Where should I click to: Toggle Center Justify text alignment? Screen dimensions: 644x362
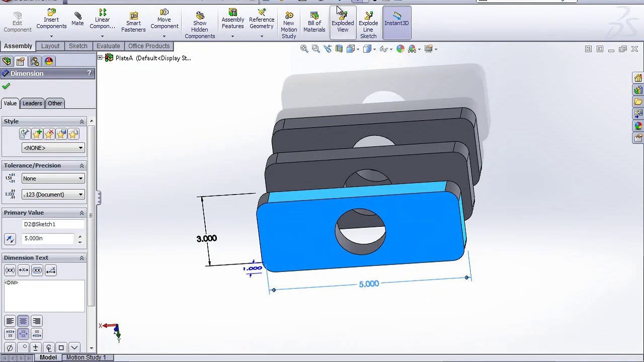[x=23, y=321]
